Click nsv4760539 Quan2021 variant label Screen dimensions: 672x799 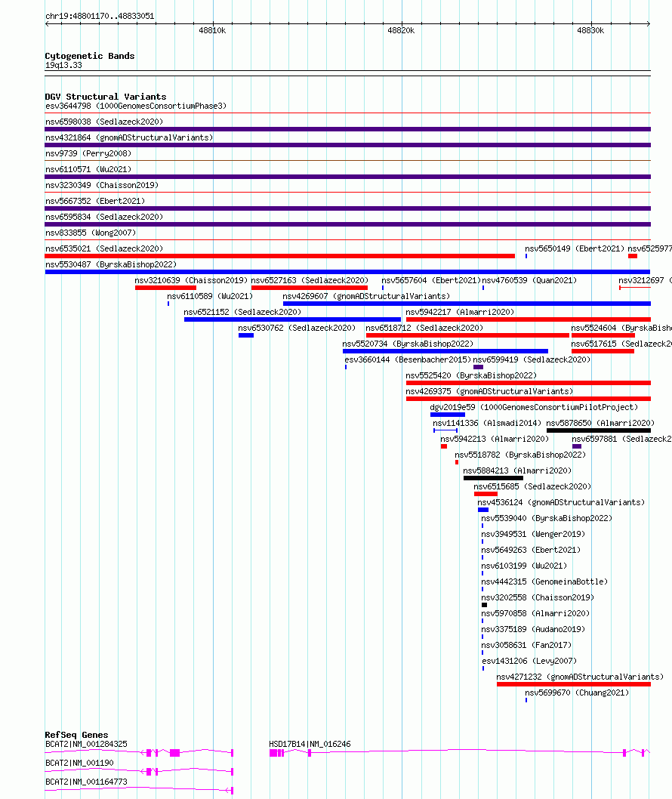(x=529, y=280)
